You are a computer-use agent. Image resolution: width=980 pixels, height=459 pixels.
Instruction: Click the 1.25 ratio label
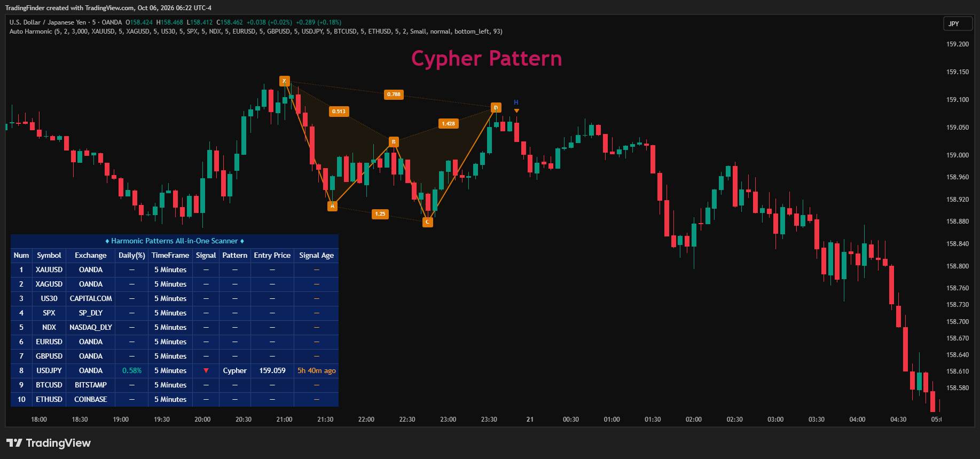[x=380, y=214]
